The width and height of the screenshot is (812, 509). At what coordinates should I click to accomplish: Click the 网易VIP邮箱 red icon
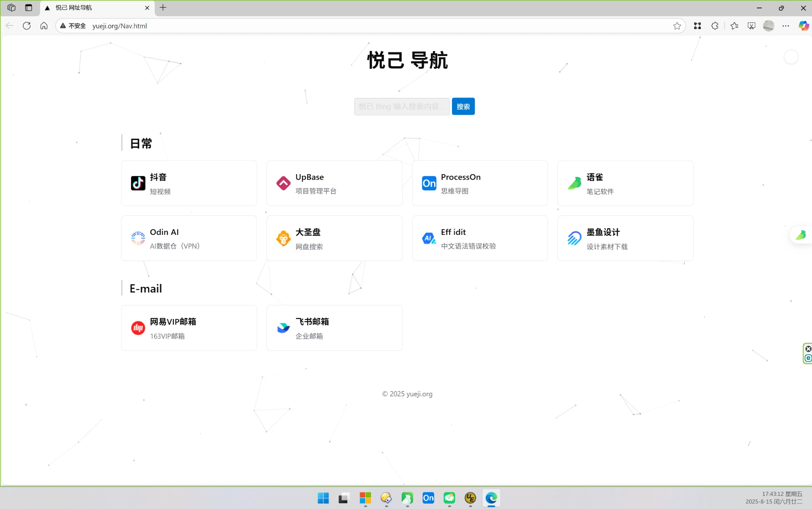pyautogui.click(x=138, y=328)
